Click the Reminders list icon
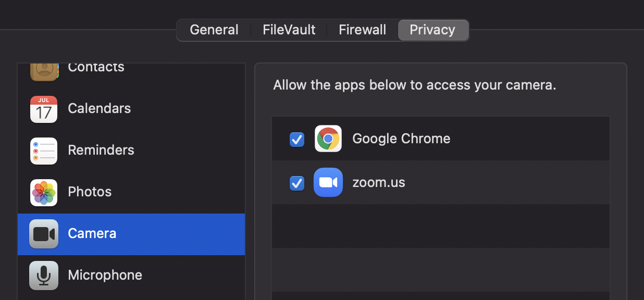Screen dimensions: 644x300 [44, 151]
